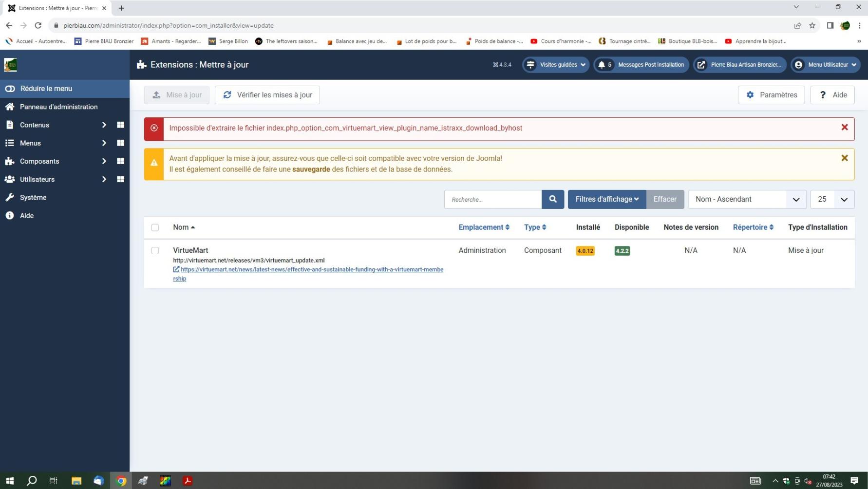Expand the Utilisateurs submenu chevron
The width and height of the screenshot is (868, 489).
pos(104,179)
